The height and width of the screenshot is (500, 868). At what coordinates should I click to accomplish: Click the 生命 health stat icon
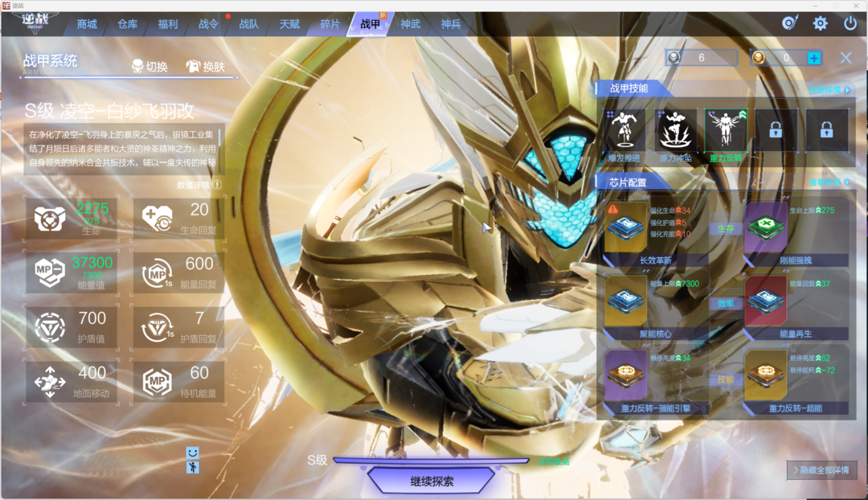(50, 218)
